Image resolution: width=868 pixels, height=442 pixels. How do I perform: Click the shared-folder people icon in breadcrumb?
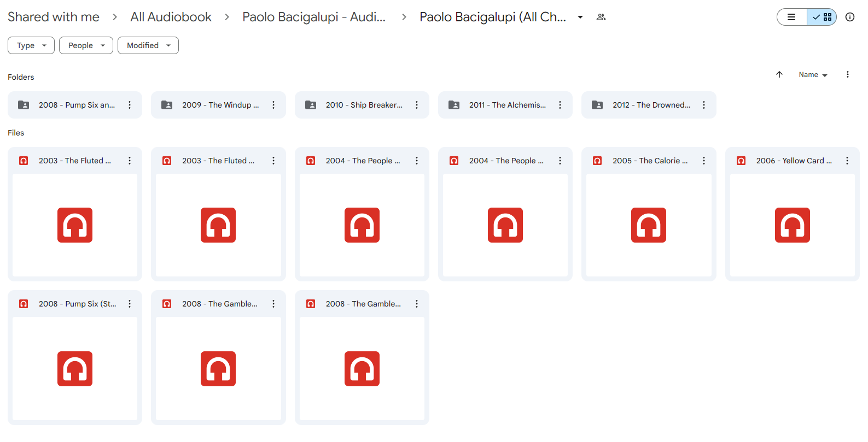601,17
